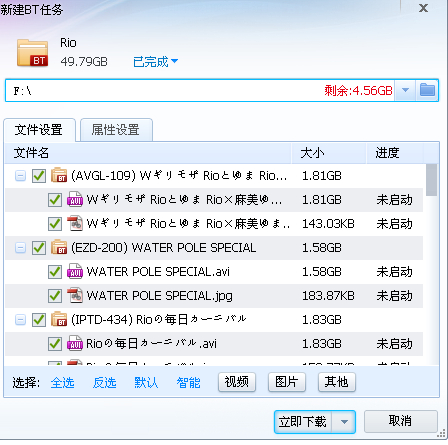Click the AVI icon of Rioの毎日カーニバル.avi
The width and height of the screenshot is (448, 445).
[75, 344]
